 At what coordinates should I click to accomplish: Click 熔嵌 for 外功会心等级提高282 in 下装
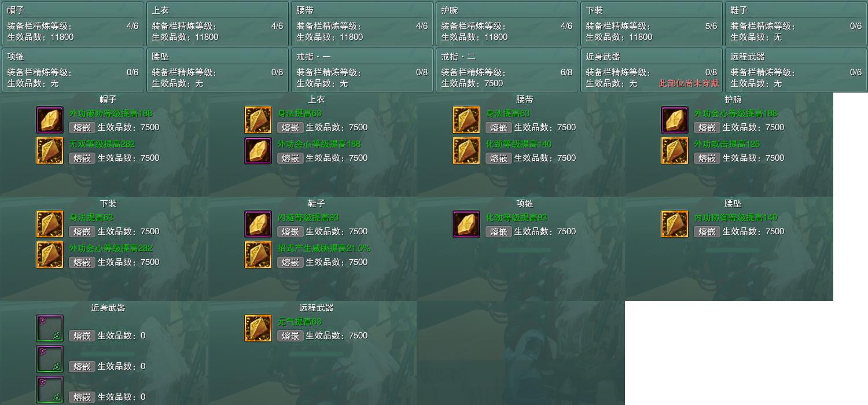[82, 263]
